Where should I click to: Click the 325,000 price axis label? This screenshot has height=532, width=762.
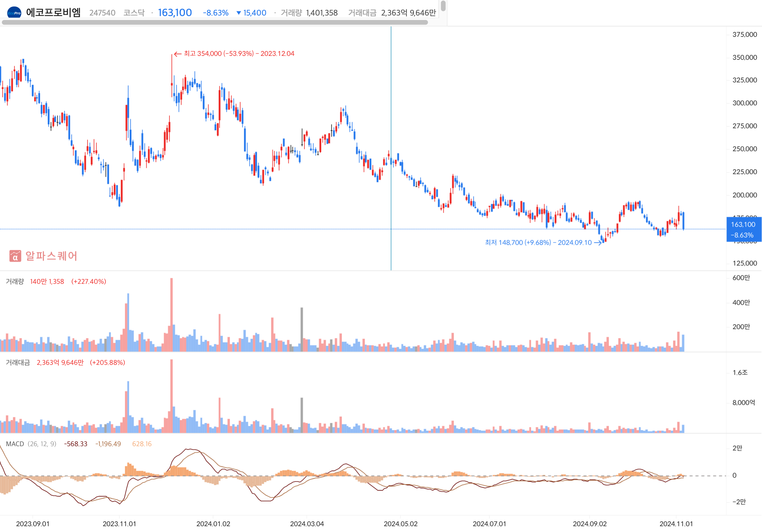coord(745,80)
